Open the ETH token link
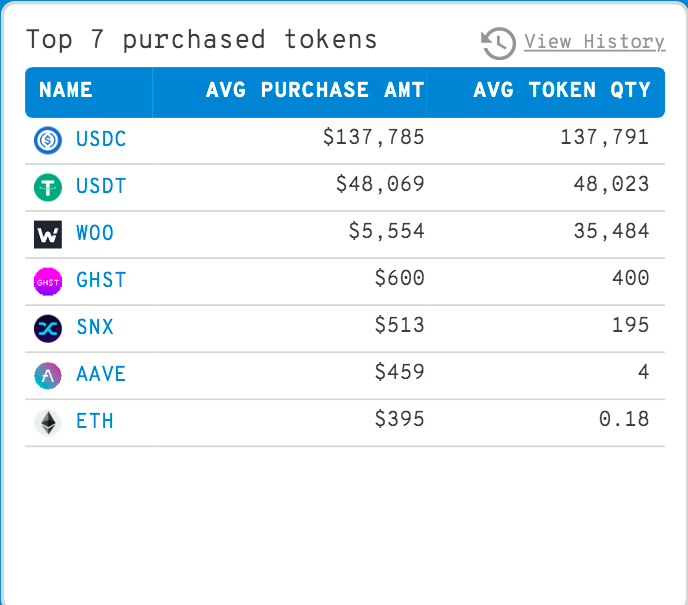688x605 pixels. (x=95, y=421)
